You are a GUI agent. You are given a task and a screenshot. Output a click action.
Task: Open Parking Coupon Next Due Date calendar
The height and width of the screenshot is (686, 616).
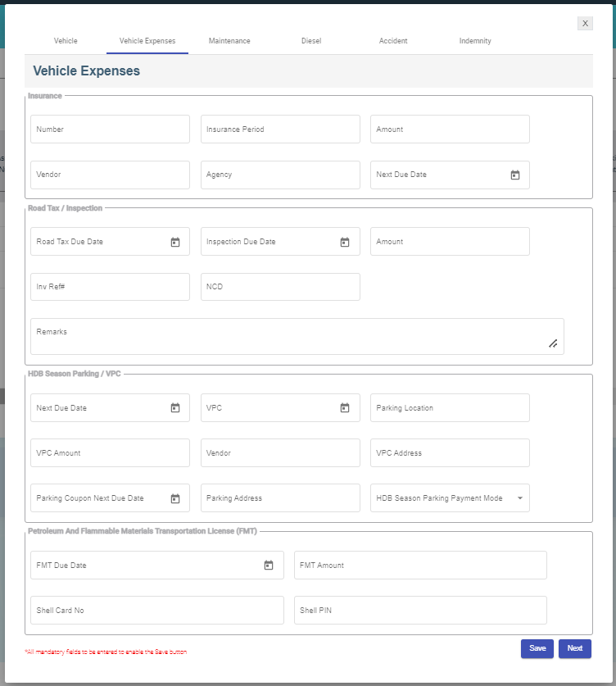pyautogui.click(x=174, y=498)
